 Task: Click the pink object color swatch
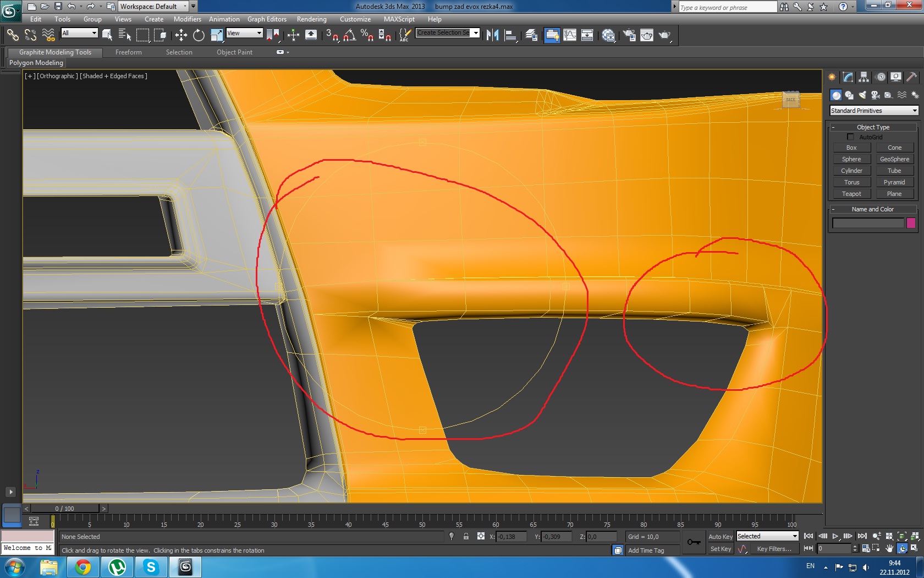click(x=911, y=223)
